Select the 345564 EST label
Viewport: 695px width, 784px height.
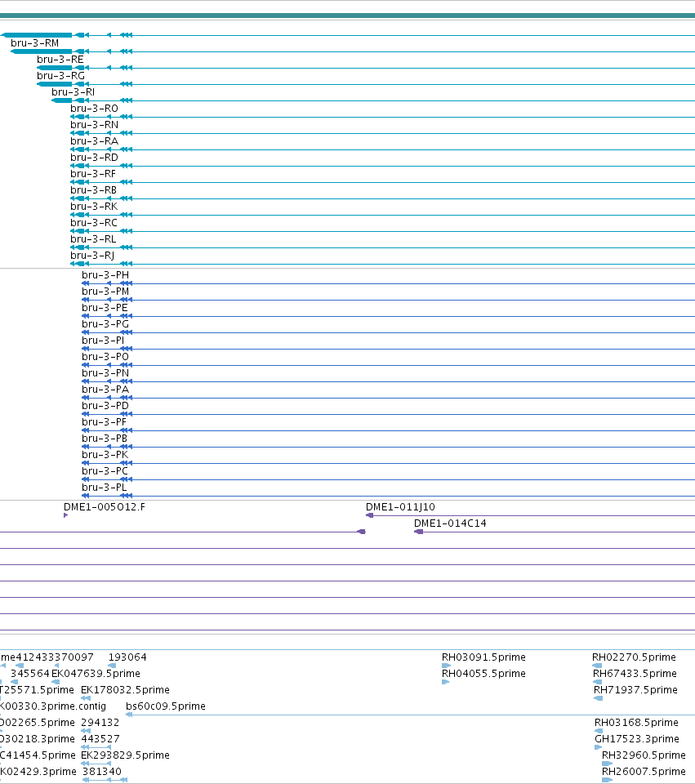coord(30,674)
